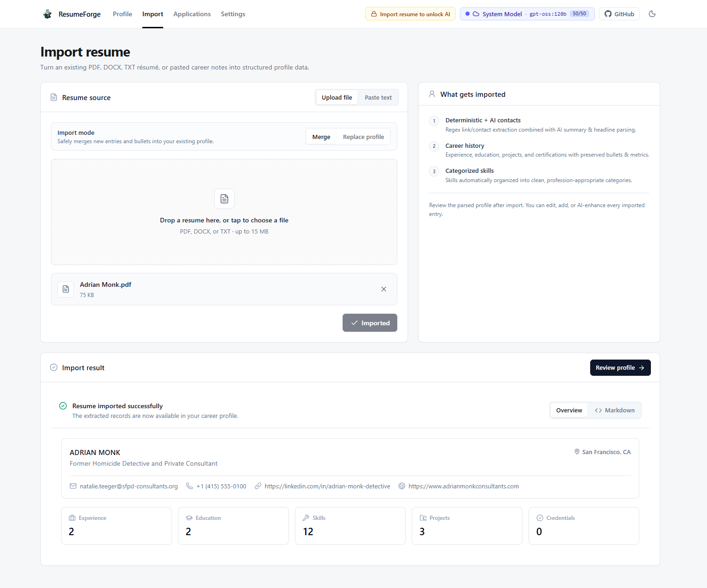Open the GitHub link
707x588 pixels.
(619, 14)
